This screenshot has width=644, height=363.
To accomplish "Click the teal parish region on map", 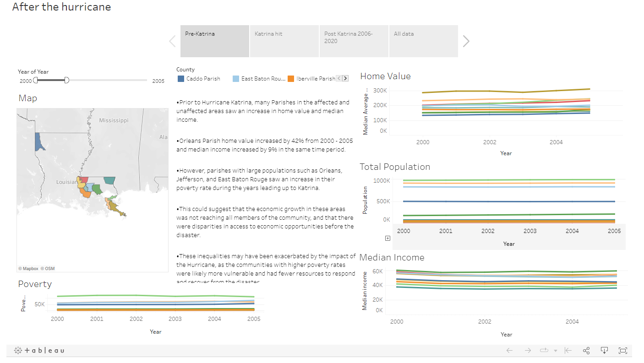I will click(109, 180).
